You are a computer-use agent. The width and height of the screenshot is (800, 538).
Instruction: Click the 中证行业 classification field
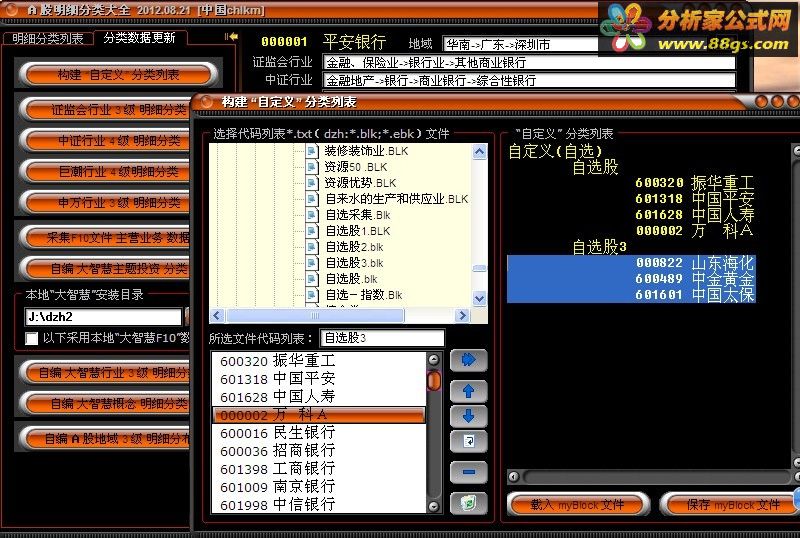(x=529, y=80)
